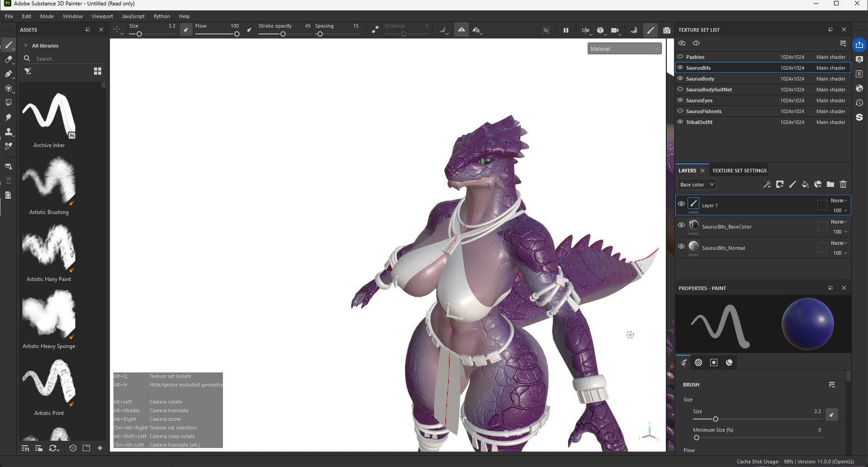Screen dimensions: 868x467
Task: Expand the All libraries tree
Action: pyautogui.click(x=25, y=46)
